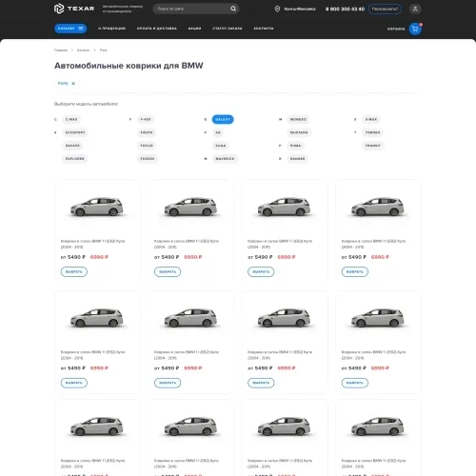476x476 pixels.
Task: Select the Galaxy model chip
Action: 223,119
